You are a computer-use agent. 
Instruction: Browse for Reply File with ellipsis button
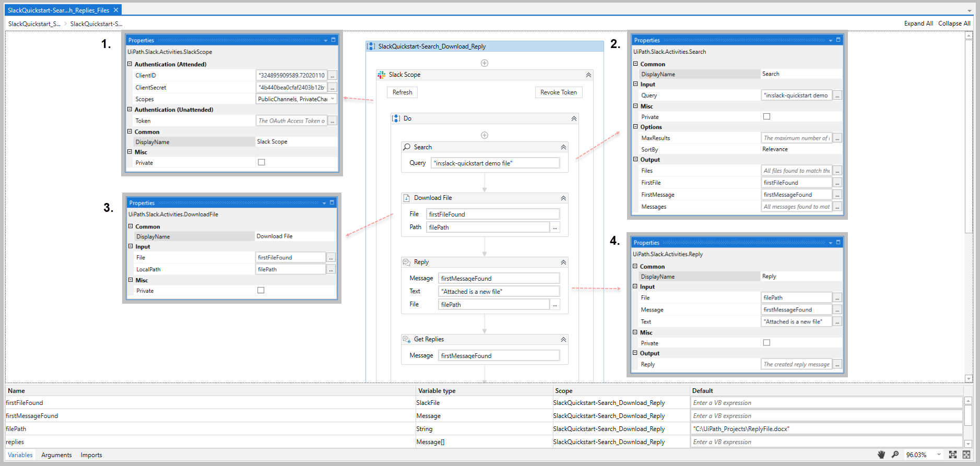555,305
